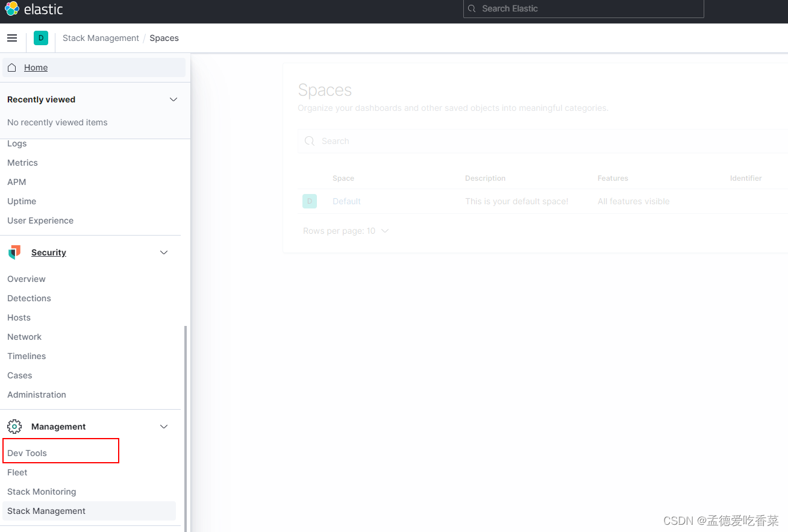
Task: Open the Security heading link
Action: pos(49,252)
